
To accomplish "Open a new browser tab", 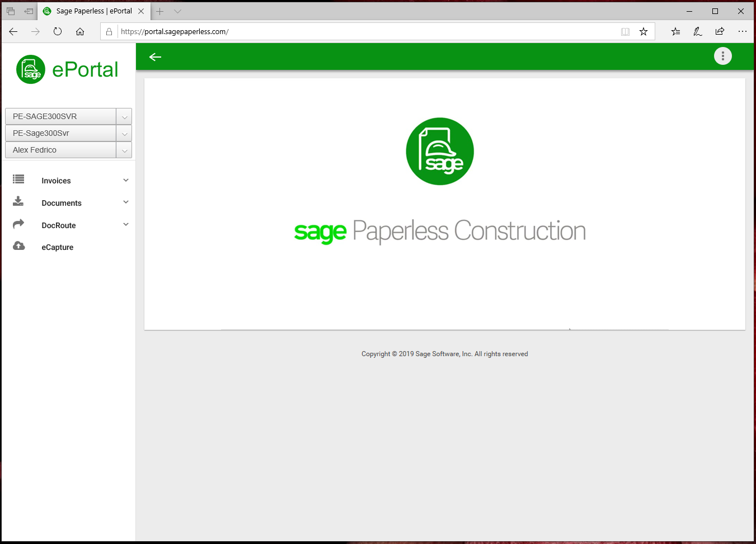I will pos(160,11).
